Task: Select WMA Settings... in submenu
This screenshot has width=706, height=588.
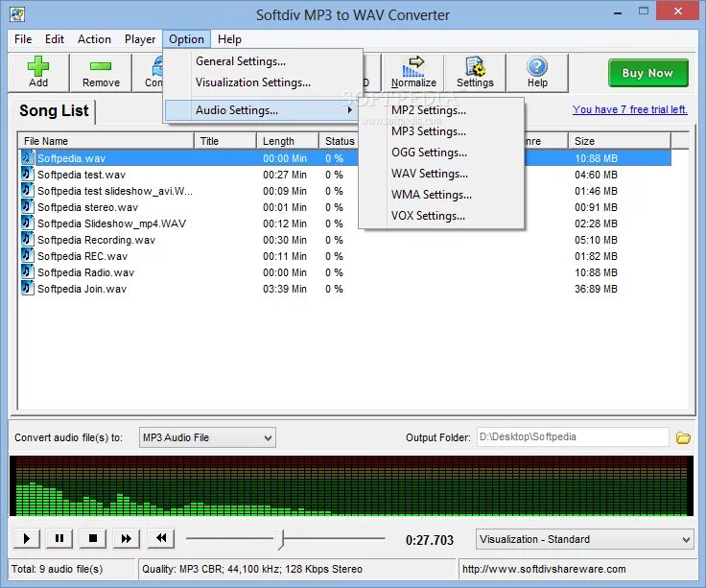Action: (x=441, y=195)
